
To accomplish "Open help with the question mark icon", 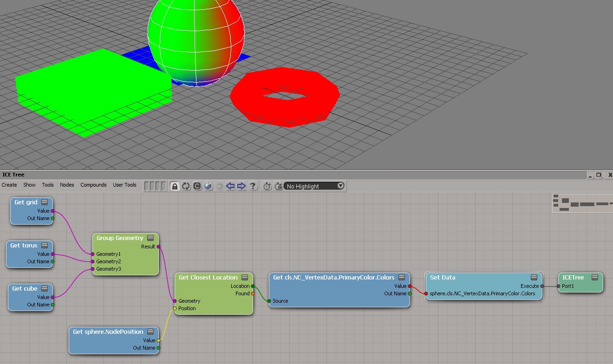I will point(253,186).
